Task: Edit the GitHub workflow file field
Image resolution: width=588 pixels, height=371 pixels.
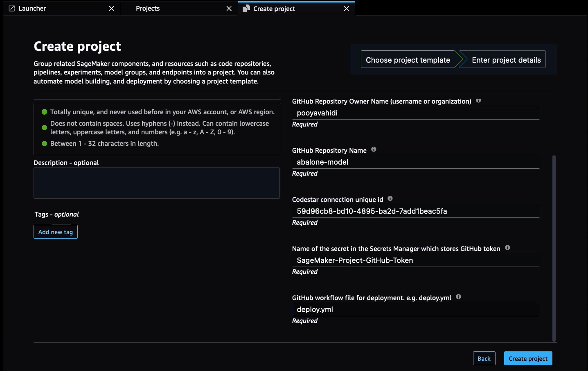Action: (x=416, y=310)
